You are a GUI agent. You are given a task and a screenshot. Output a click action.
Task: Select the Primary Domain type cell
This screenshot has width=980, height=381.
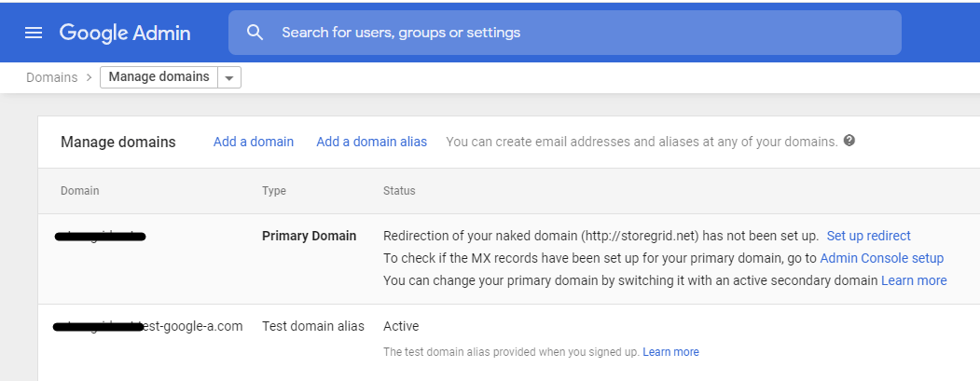click(310, 236)
